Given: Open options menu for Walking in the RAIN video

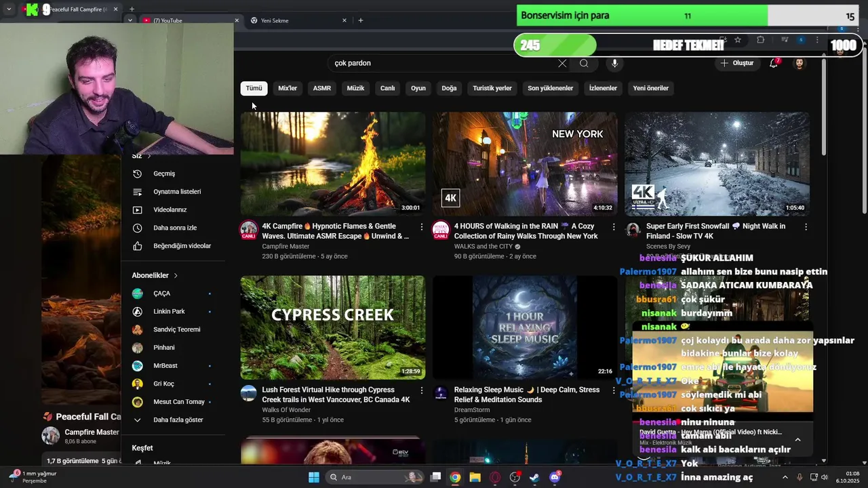Looking at the screenshot, I should pos(614,227).
